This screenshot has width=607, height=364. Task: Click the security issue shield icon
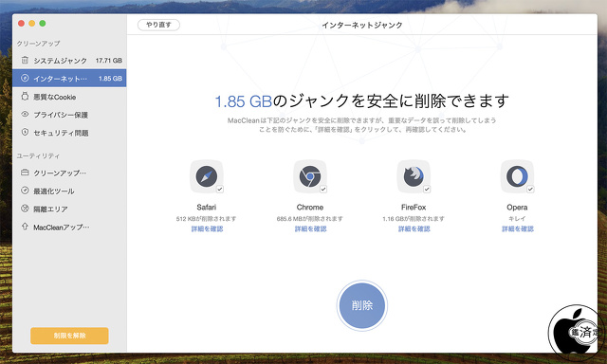click(x=25, y=133)
